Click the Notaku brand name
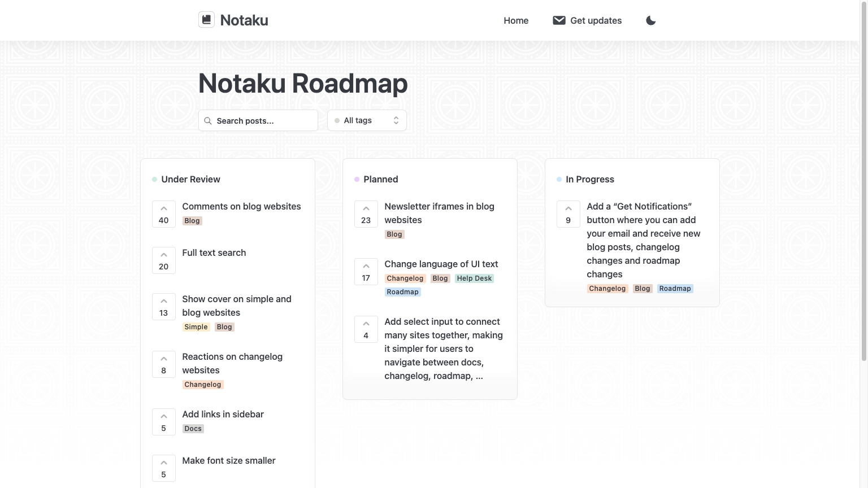 point(244,20)
